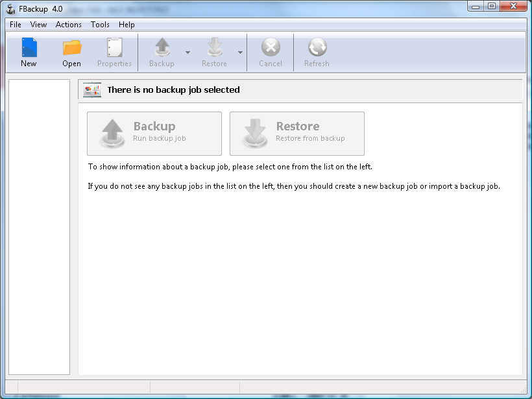Click the Restore toolbar icon
The height and width of the screenshot is (399, 532).
click(215, 47)
